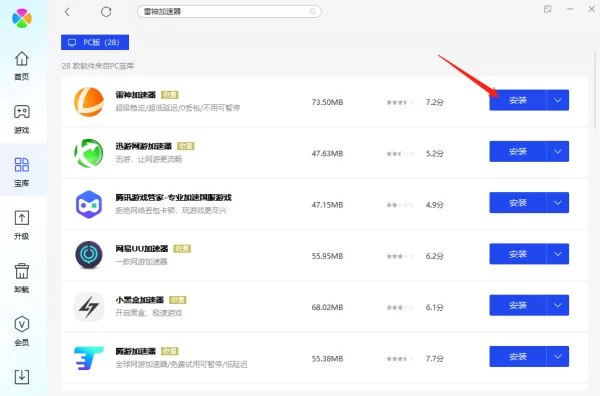The width and height of the screenshot is (600, 396).
Task: Open the Uninstall (卸载) section
Action: click(22, 278)
